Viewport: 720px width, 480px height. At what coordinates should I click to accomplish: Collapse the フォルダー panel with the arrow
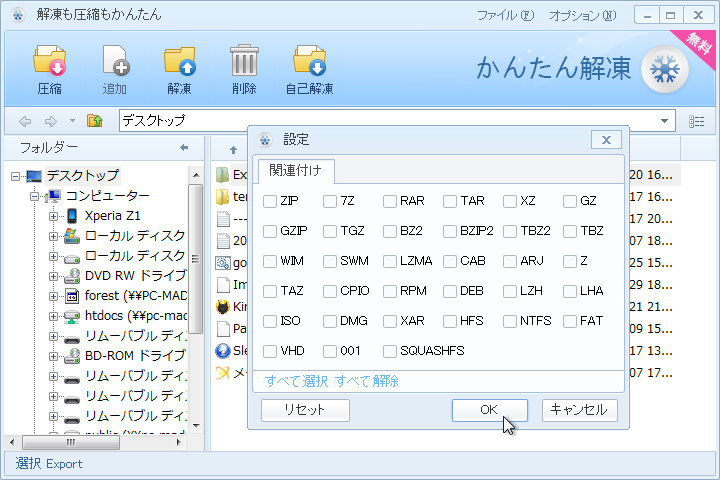(184, 147)
